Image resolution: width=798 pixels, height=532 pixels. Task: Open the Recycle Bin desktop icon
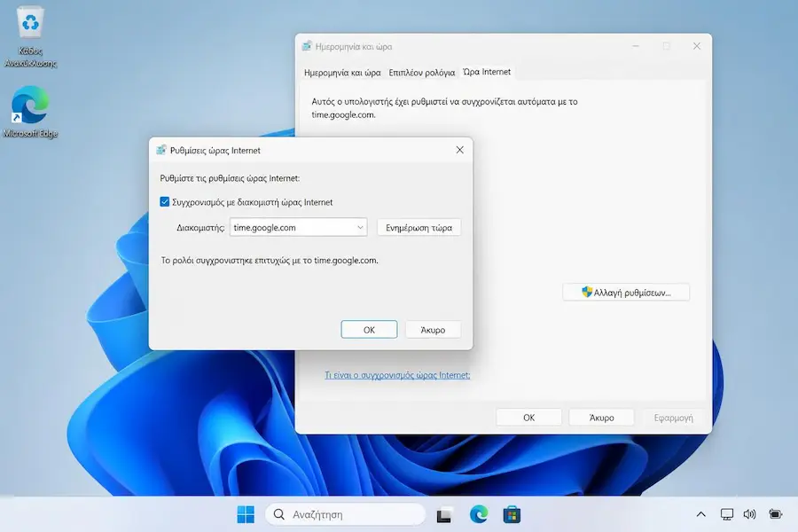pos(30,35)
